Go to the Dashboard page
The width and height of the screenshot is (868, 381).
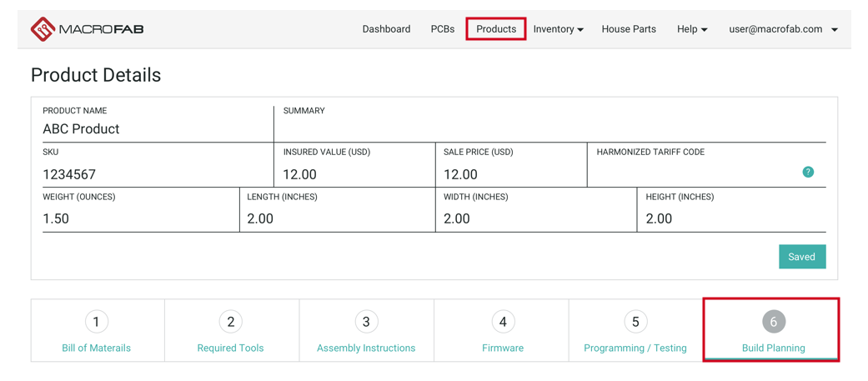(x=386, y=29)
